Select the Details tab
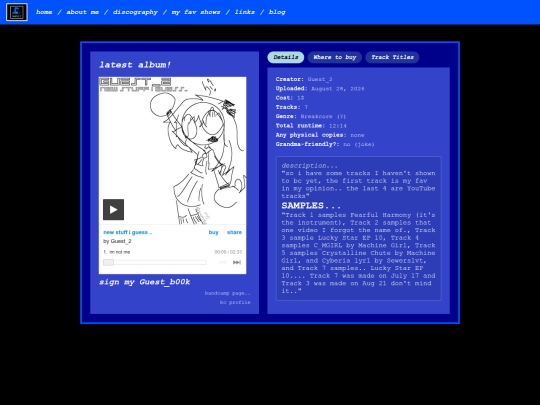This screenshot has width=540, height=405. pos(286,57)
